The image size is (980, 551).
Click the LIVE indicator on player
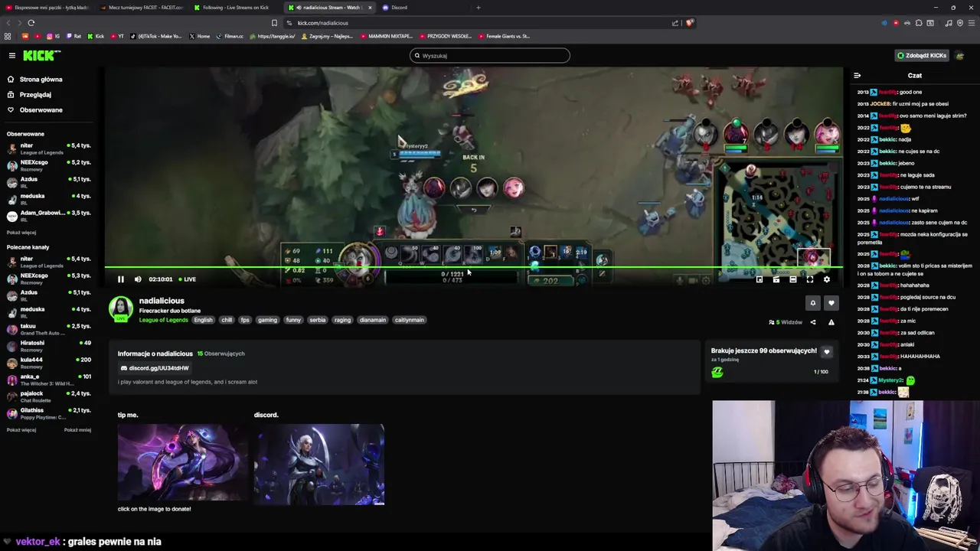click(x=187, y=279)
